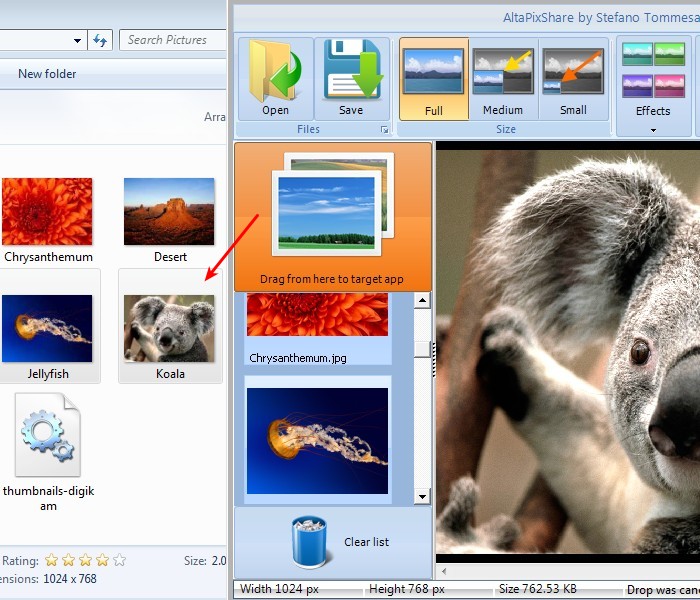Image resolution: width=700 pixels, height=600 pixels.
Task: Select the Desert thumbnail in Explorer
Action: [169, 211]
